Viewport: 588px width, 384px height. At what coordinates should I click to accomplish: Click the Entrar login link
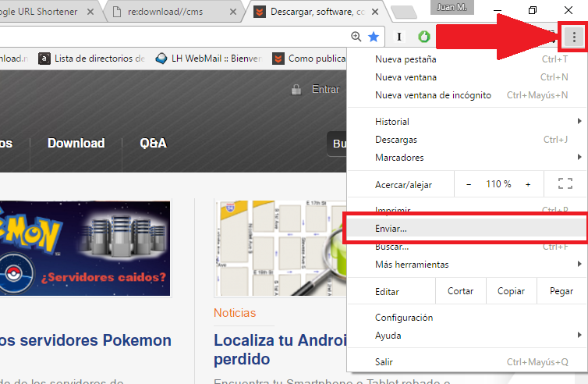pyautogui.click(x=326, y=89)
